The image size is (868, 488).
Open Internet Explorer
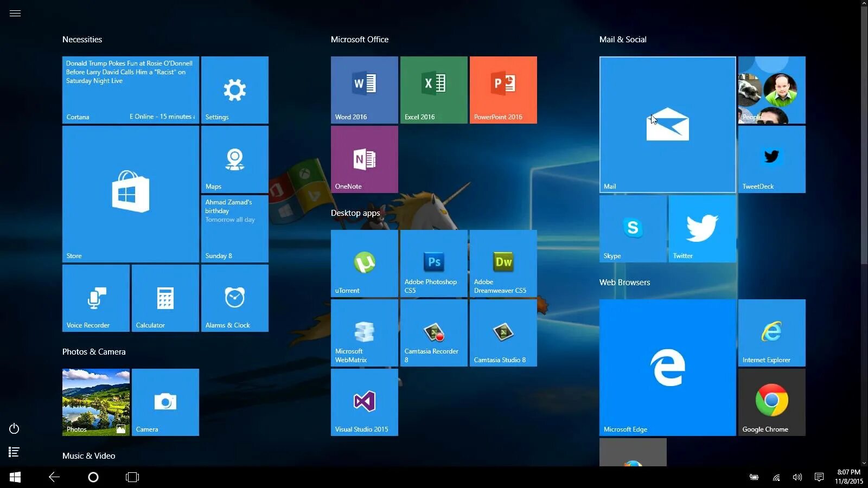pos(772,333)
